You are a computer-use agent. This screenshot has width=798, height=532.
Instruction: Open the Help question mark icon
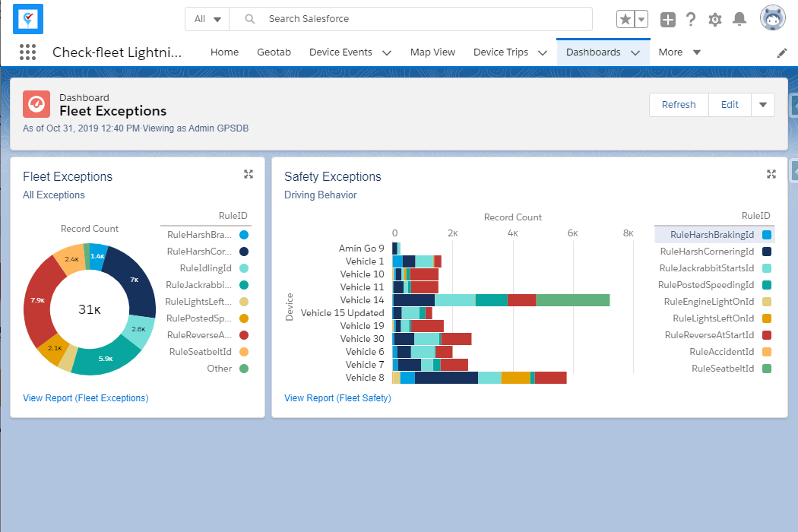691,20
